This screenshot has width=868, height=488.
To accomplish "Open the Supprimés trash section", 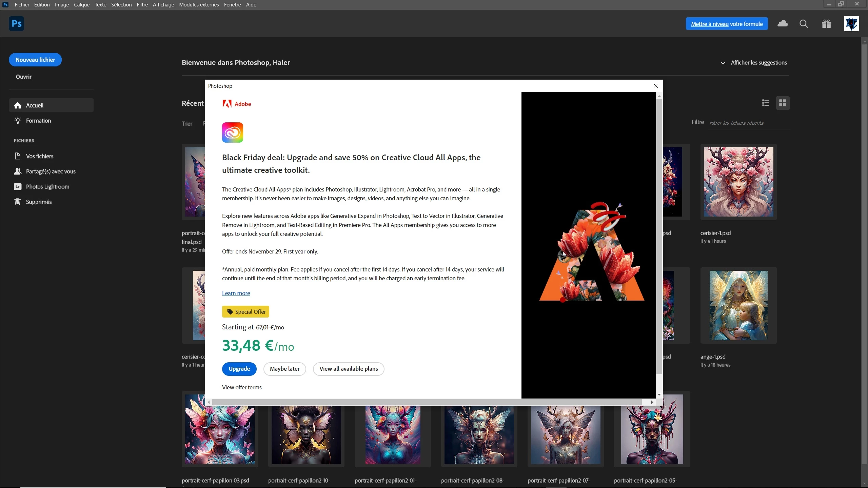I will pyautogui.click(x=39, y=202).
